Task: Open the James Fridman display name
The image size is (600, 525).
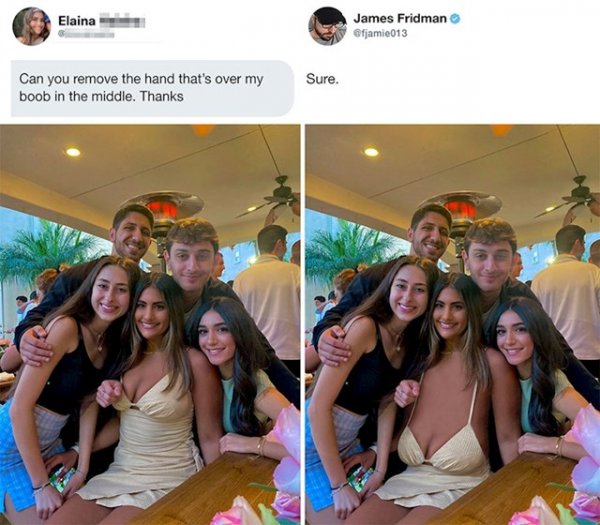Action: (x=400, y=18)
